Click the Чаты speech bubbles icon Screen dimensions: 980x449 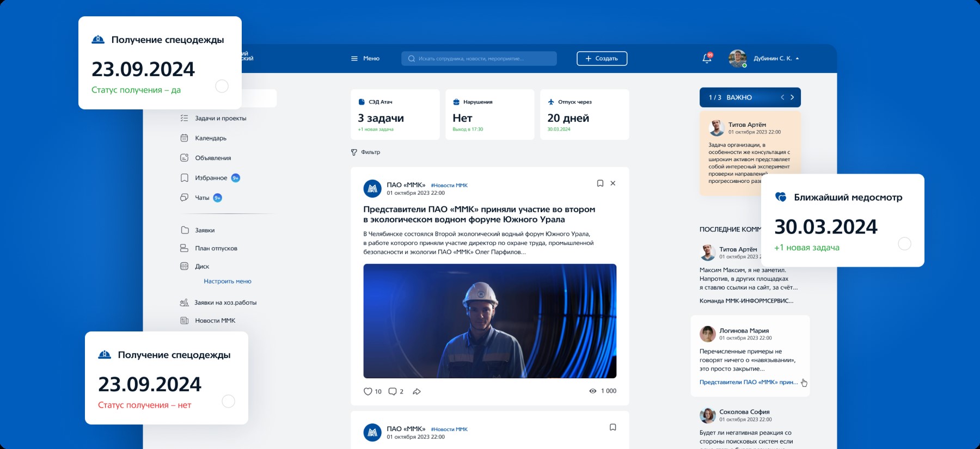coord(184,198)
